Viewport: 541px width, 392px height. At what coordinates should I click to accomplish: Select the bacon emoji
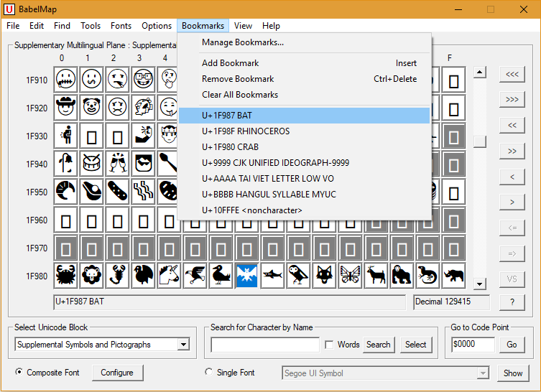click(x=143, y=192)
